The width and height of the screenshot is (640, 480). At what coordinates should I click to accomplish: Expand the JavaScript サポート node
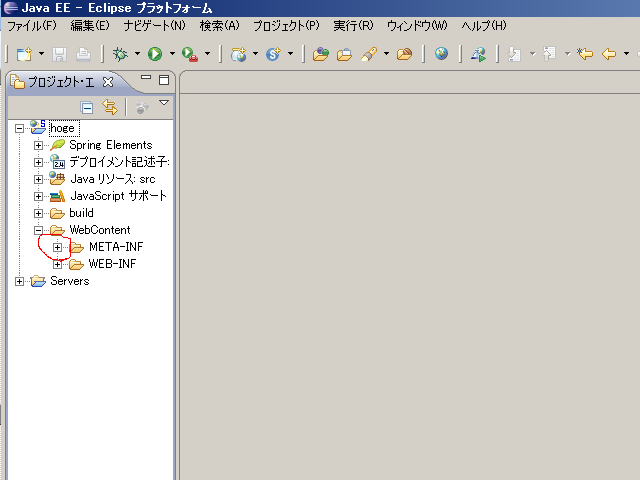point(38,196)
